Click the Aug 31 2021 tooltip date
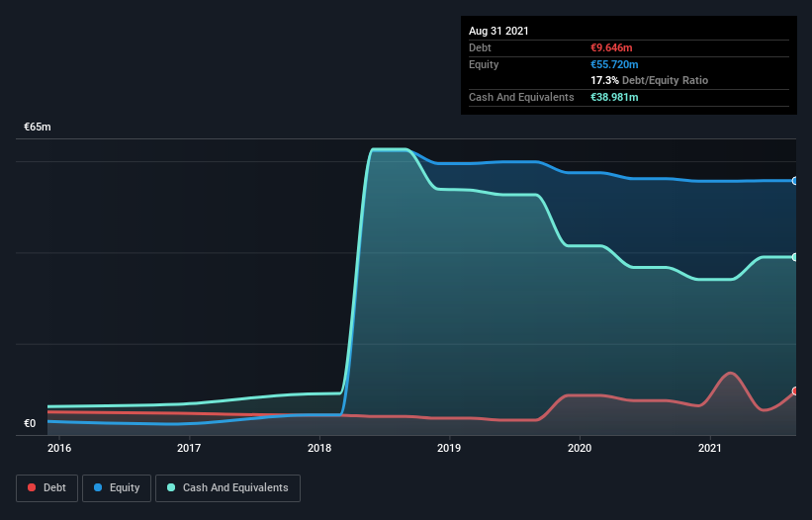The height and width of the screenshot is (520, 812). [498, 31]
